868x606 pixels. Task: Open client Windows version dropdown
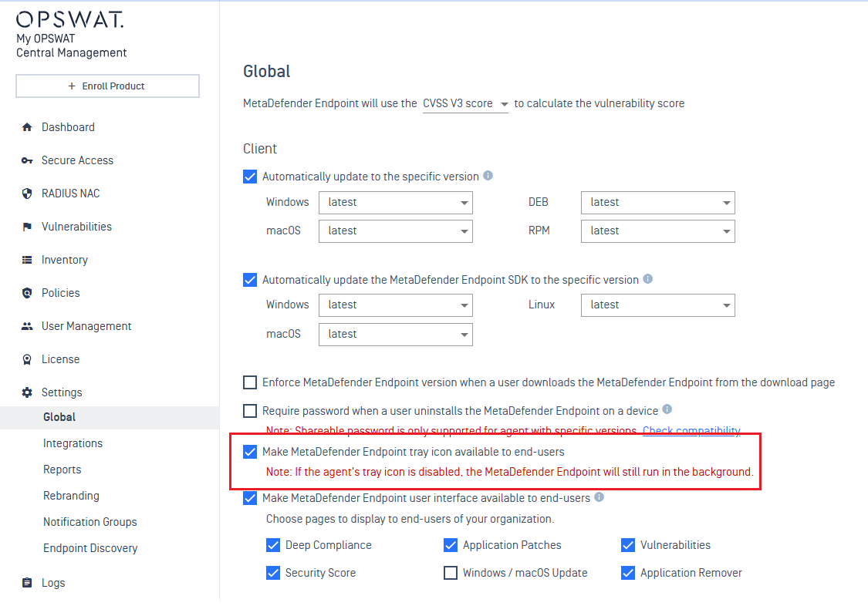tap(396, 202)
